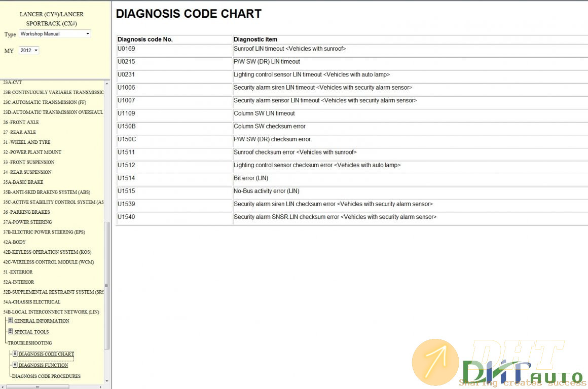Open 42B-Keyless Operation System (KOS) section
Image resolution: width=588 pixels, height=389 pixels.
[x=47, y=252]
